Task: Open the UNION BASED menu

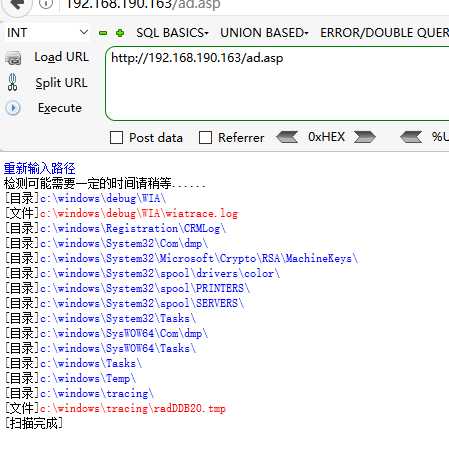Action: (x=264, y=33)
